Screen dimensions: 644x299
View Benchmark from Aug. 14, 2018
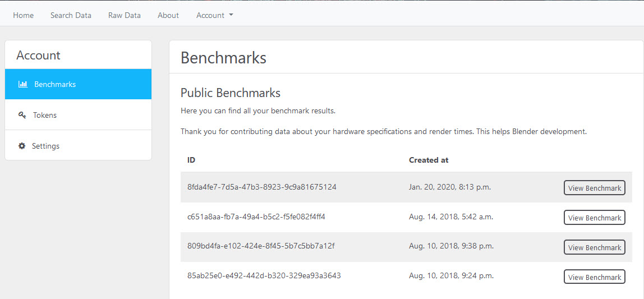(594, 218)
